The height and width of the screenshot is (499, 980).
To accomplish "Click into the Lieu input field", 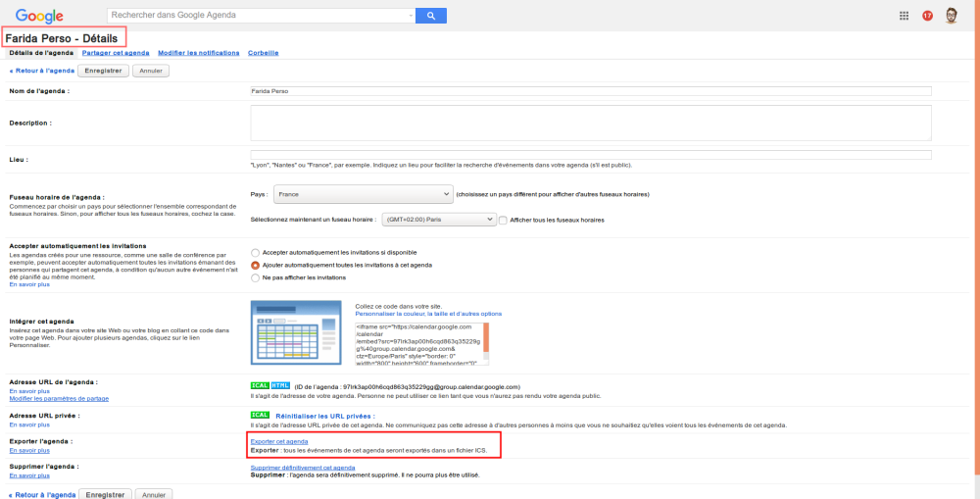I will click(591, 155).
